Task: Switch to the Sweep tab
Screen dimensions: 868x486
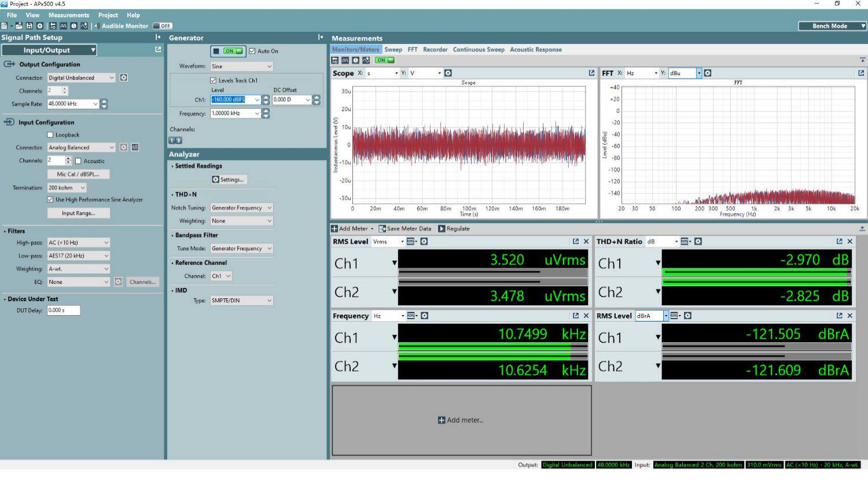Action: pyautogui.click(x=393, y=50)
